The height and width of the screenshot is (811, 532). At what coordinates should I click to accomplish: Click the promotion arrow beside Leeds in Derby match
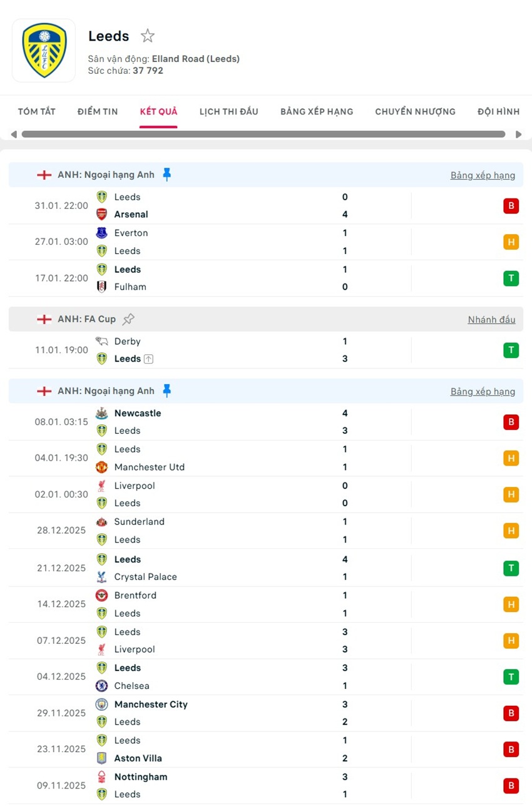point(148,359)
